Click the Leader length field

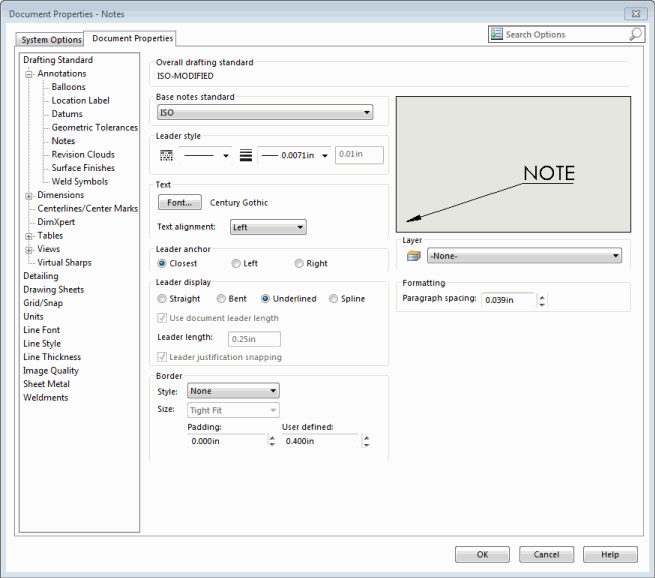tap(254, 339)
